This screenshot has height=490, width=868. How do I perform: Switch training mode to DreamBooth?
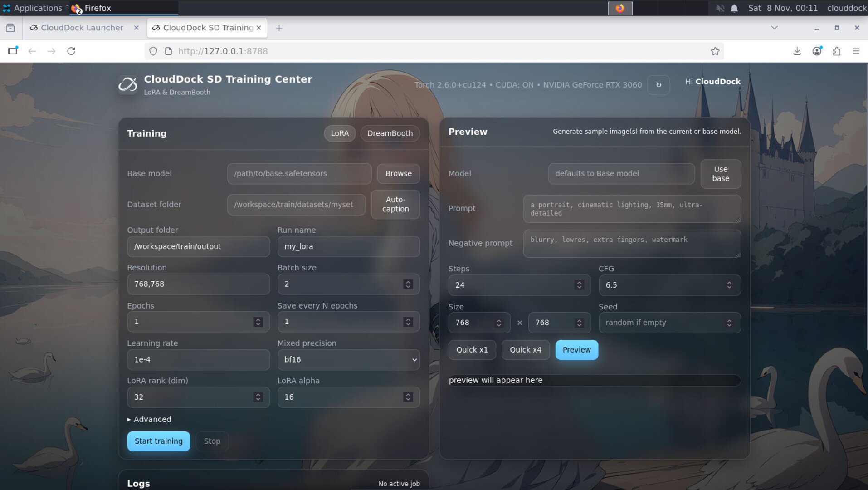pos(390,133)
